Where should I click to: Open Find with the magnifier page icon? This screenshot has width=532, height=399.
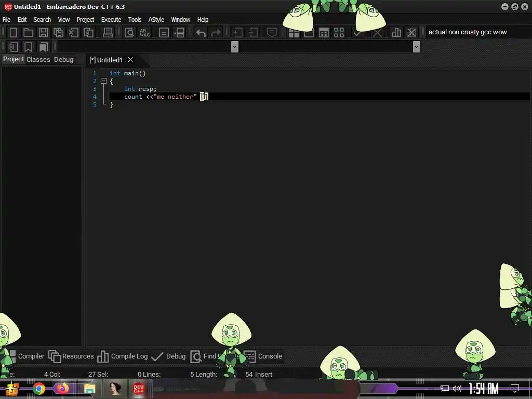tap(129, 33)
